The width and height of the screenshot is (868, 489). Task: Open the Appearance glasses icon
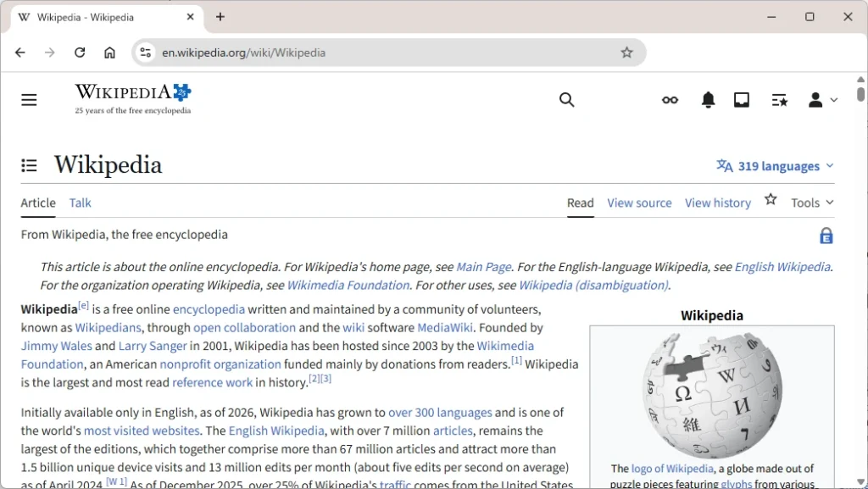(670, 99)
